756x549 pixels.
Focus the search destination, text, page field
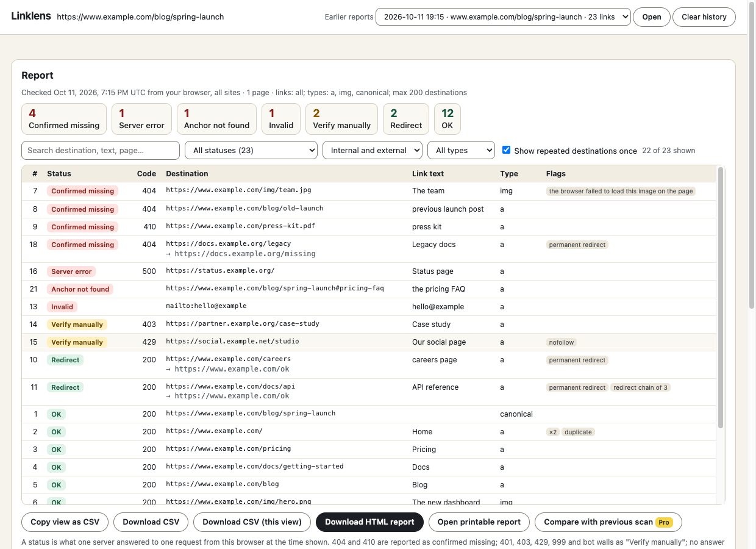101,150
